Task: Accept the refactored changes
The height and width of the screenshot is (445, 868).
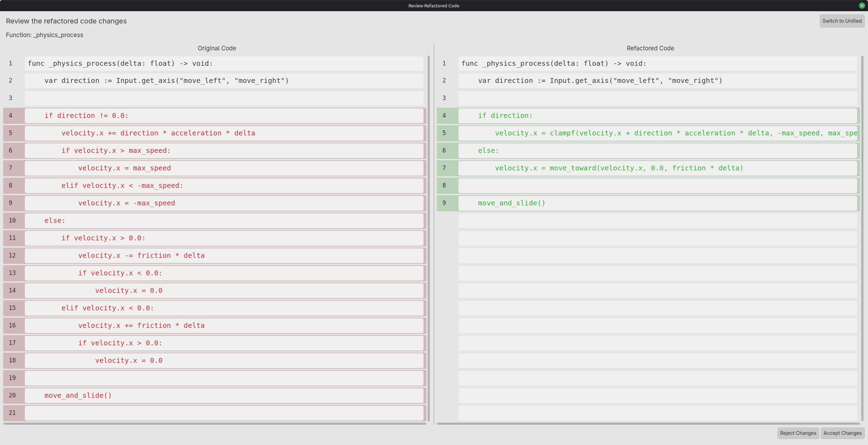Action: [842, 433]
